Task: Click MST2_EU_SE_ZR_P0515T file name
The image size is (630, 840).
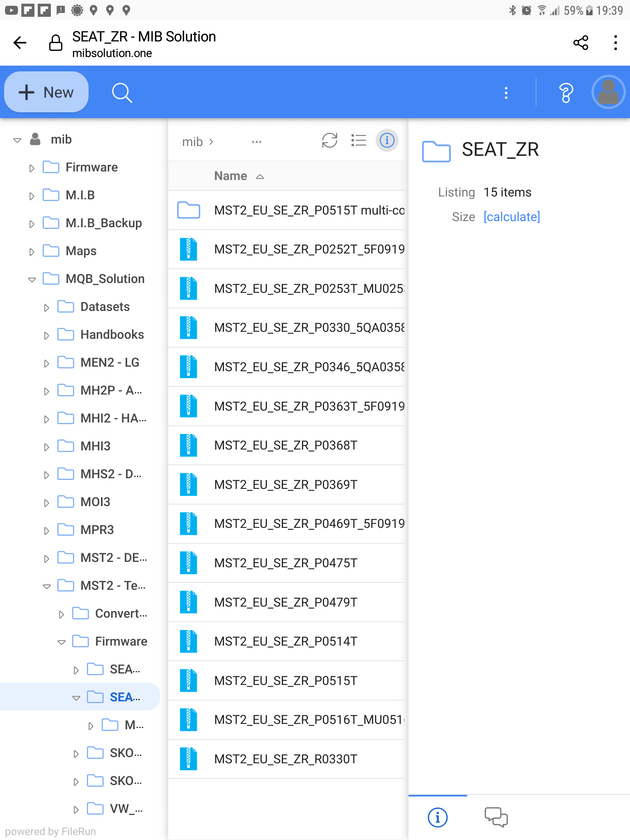Action: point(285,680)
